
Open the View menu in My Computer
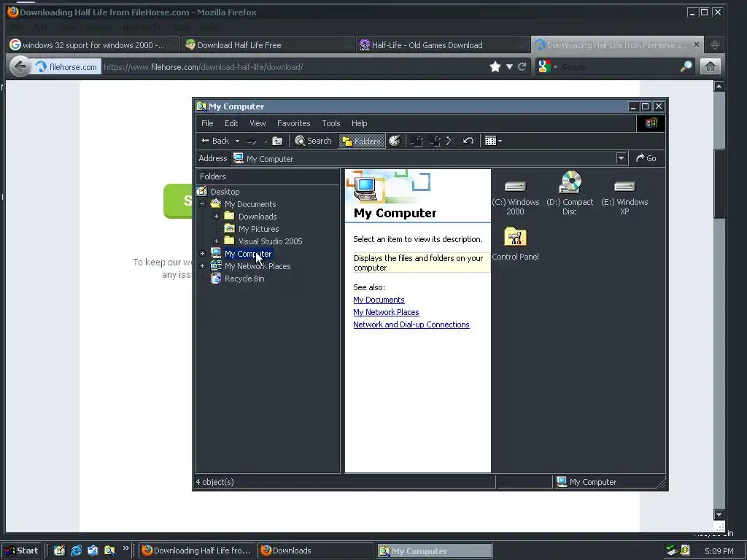click(x=258, y=123)
